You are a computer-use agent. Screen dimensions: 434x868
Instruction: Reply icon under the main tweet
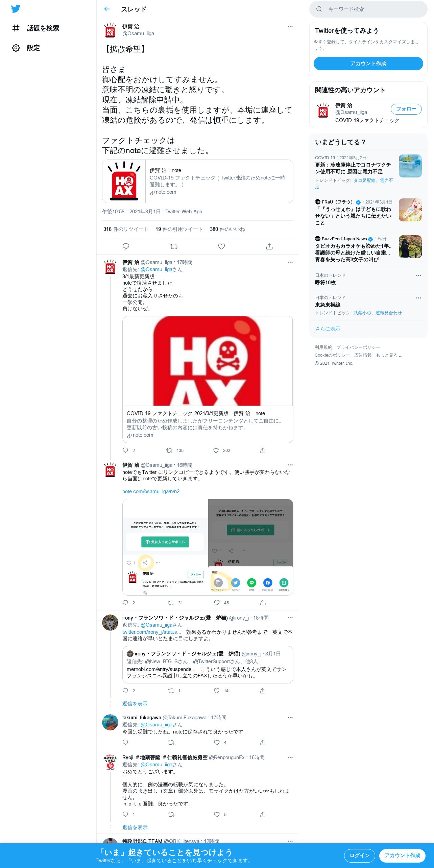pos(126,246)
